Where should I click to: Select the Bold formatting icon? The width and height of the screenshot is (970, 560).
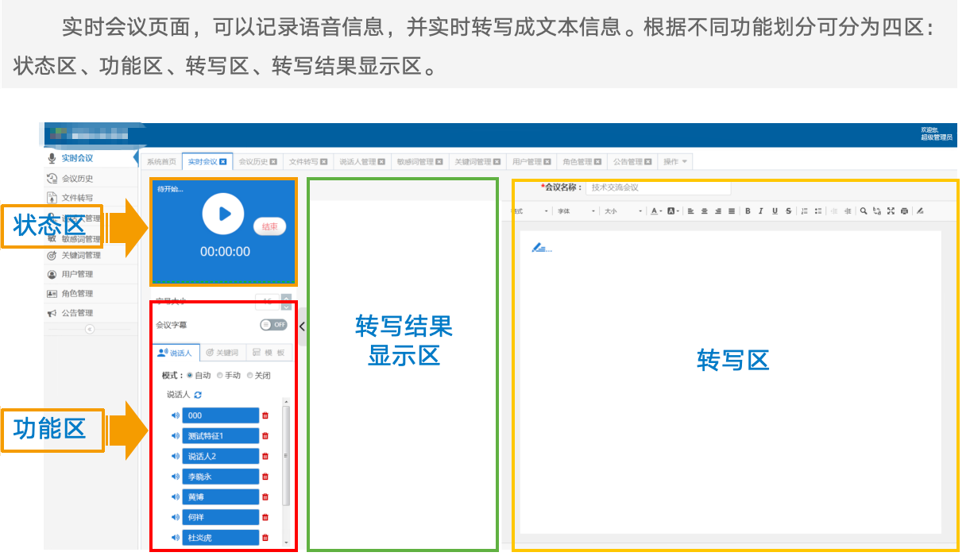coord(748,211)
